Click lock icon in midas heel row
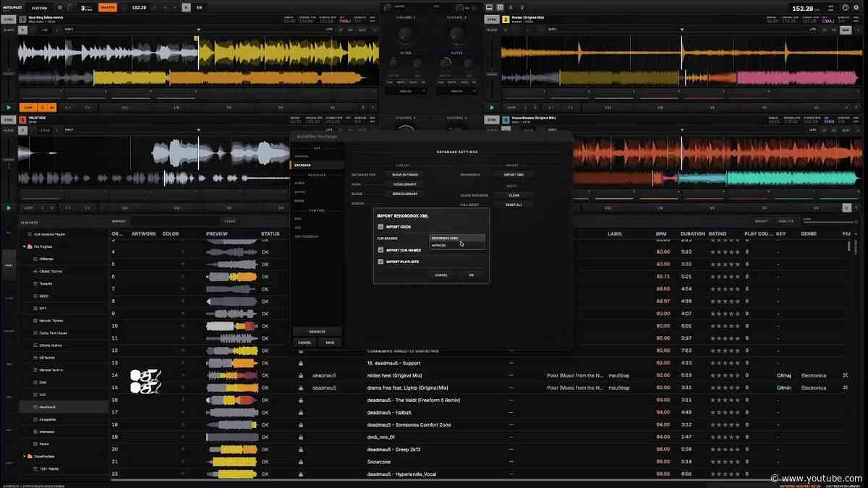This screenshot has width=868, height=488. coord(300,375)
